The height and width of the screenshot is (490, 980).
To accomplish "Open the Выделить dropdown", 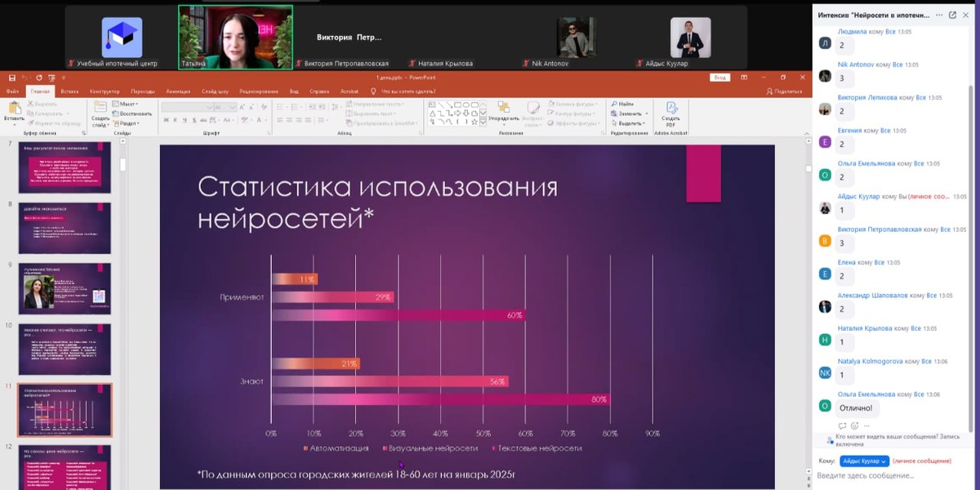I will coord(626,123).
